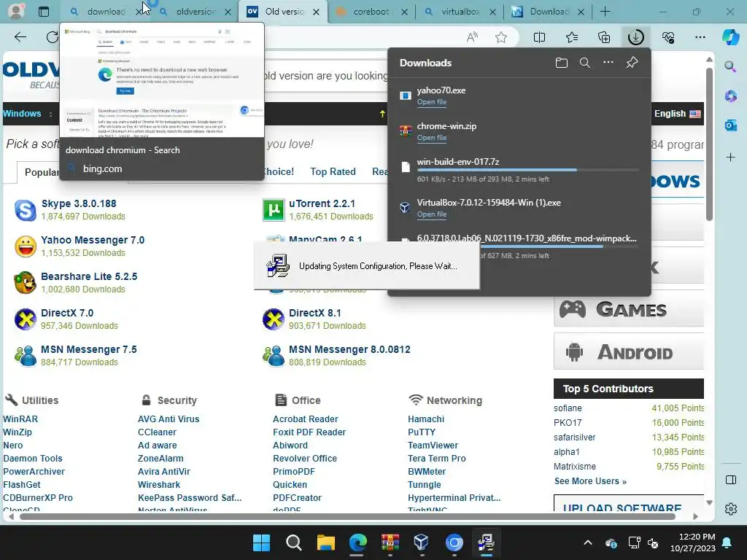Screen dimensions: 747x560
Task: Toggle the read aloud icon
Action: coord(472,37)
